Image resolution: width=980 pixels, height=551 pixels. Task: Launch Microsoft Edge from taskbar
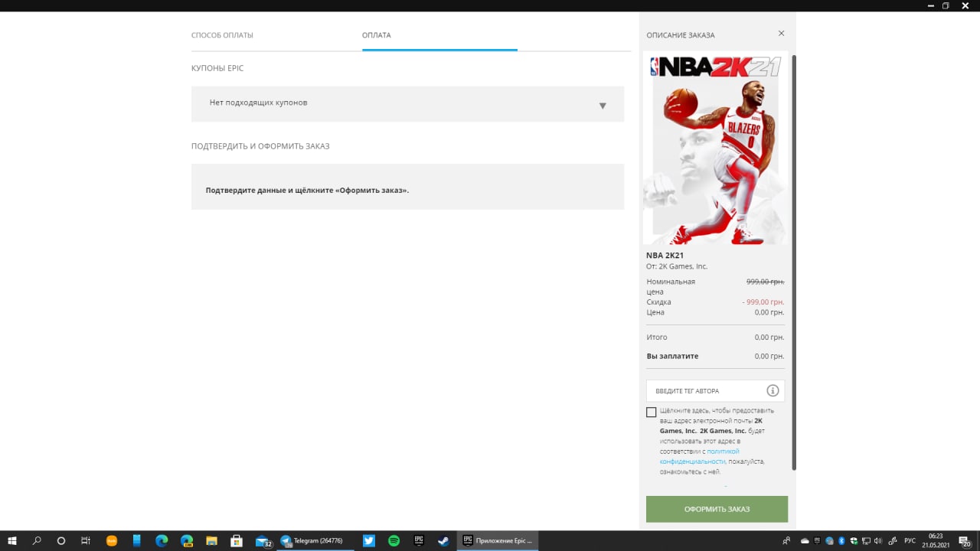162,541
